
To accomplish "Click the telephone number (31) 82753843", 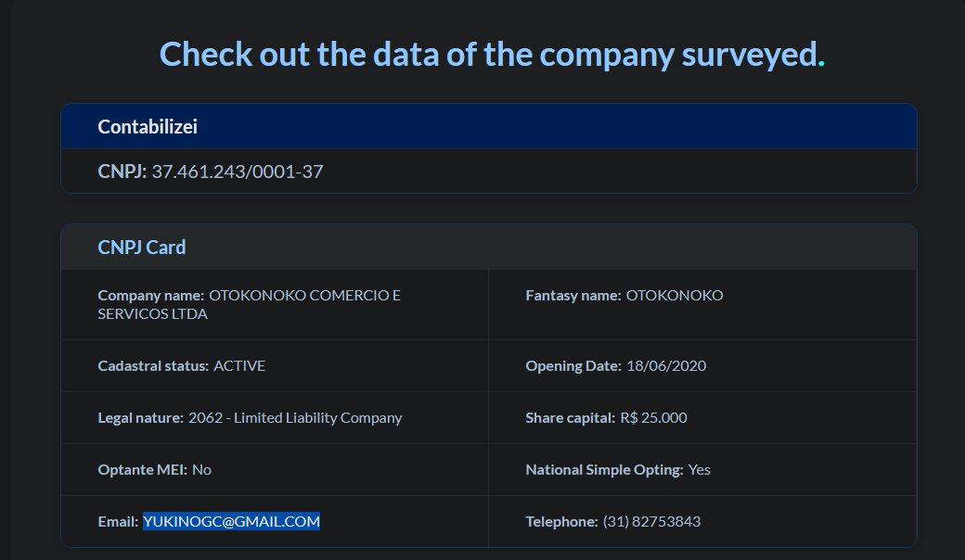I will pos(651,522).
